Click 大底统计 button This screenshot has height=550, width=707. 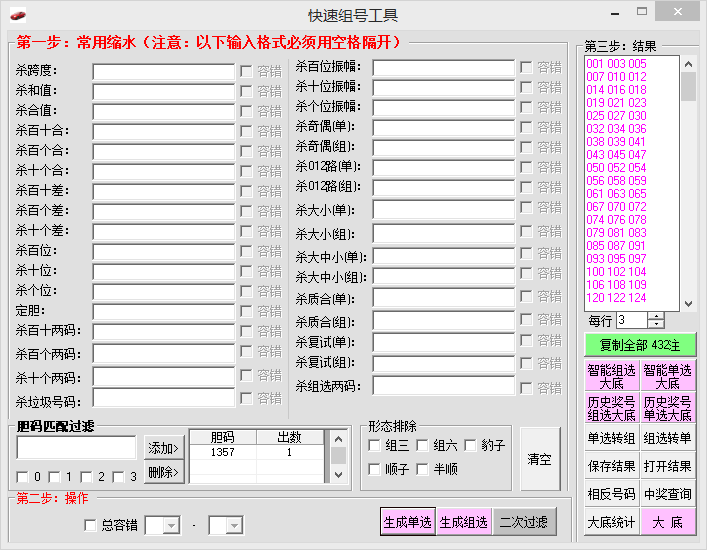click(x=611, y=522)
